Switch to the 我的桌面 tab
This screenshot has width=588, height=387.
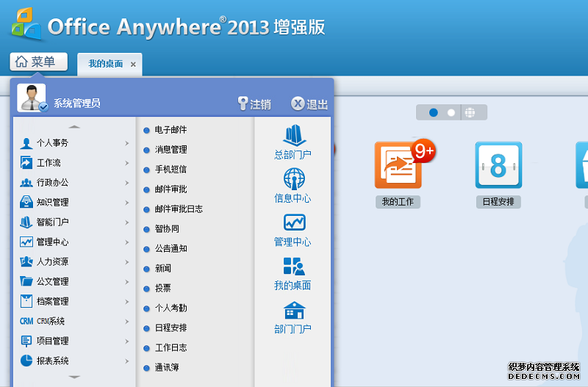pos(106,64)
